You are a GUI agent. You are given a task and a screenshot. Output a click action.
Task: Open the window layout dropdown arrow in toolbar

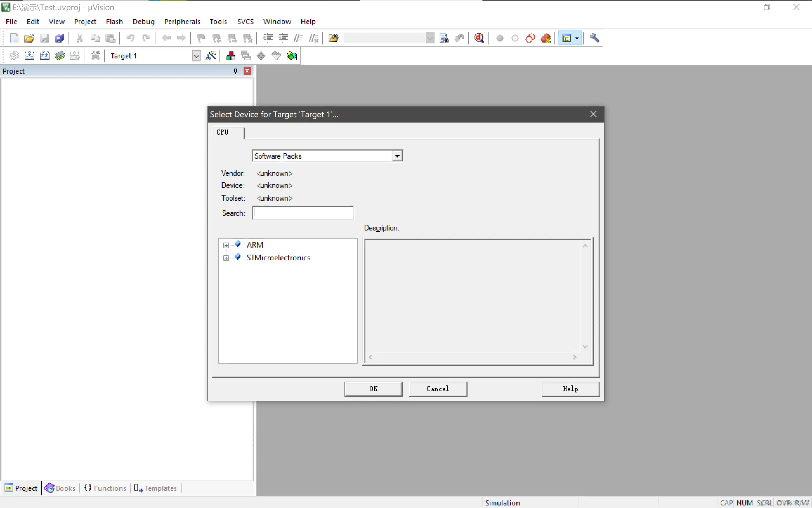click(x=577, y=38)
